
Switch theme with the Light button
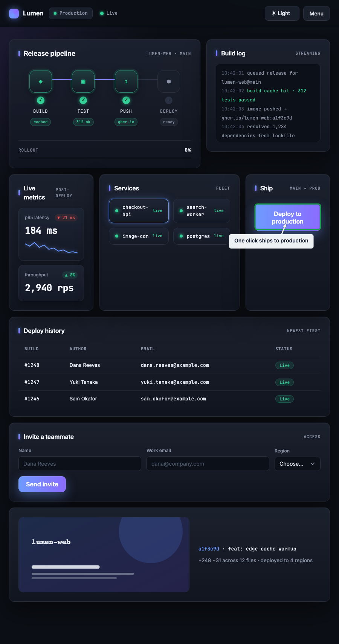[282, 13]
